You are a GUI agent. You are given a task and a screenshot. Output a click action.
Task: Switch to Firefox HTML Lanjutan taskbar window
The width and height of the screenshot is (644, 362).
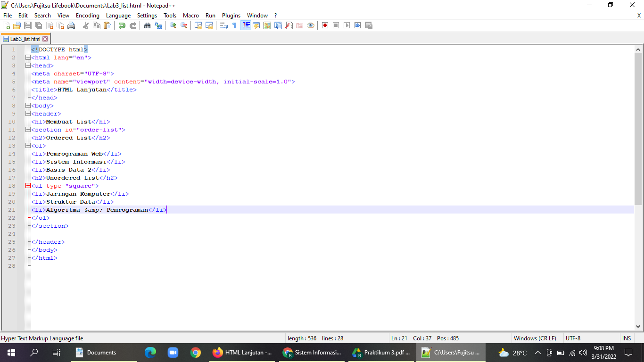[x=242, y=353]
